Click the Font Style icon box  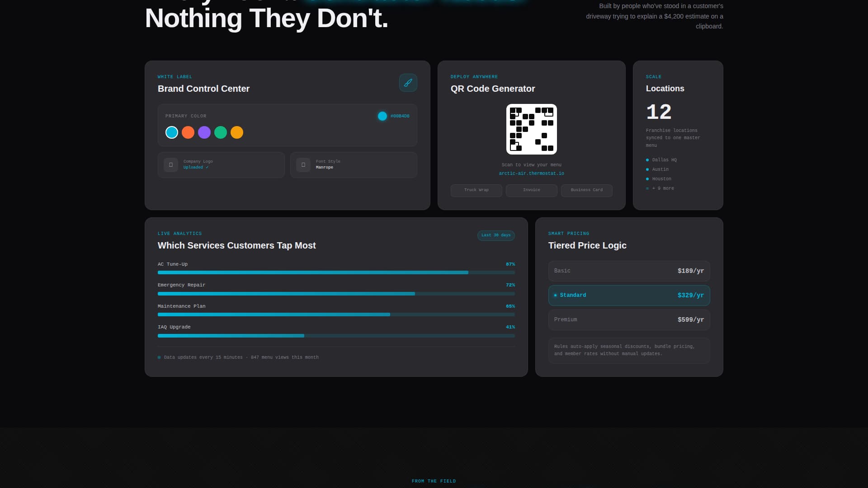303,165
